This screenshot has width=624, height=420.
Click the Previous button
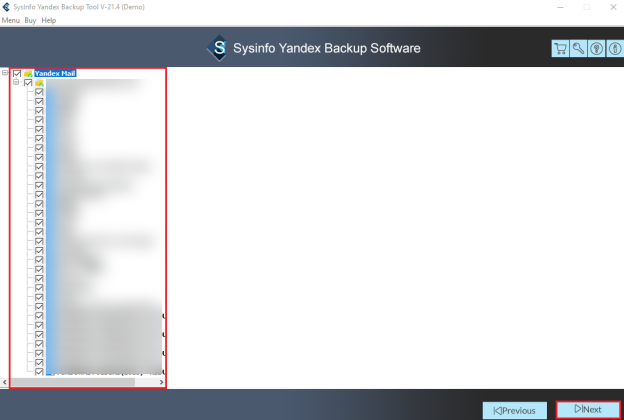pyautogui.click(x=515, y=410)
